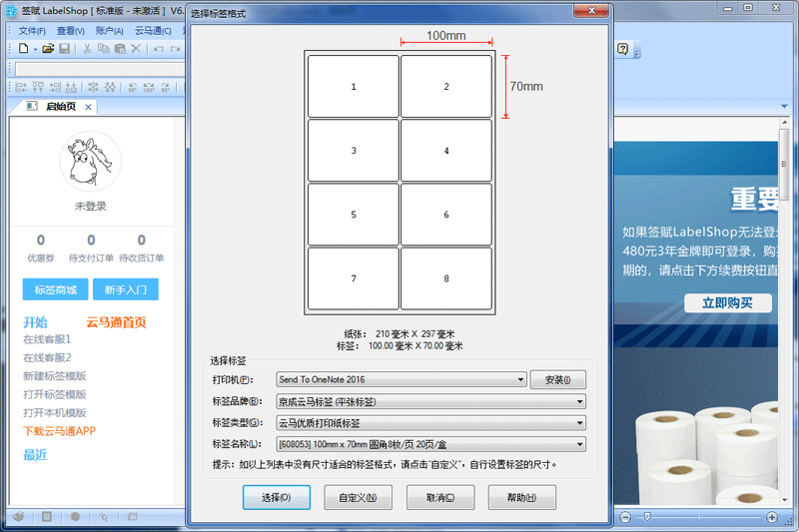Click the rotate right 90° icon
This screenshot has height=532, width=799.
pos(165,87)
